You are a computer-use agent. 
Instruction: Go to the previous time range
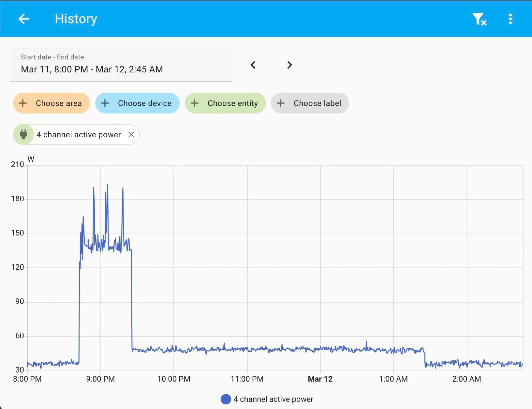tap(253, 65)
